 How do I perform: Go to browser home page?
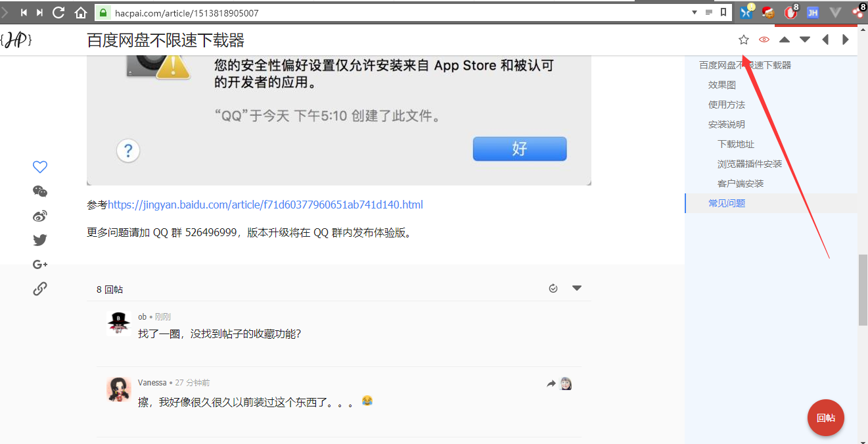pos(81,12)
